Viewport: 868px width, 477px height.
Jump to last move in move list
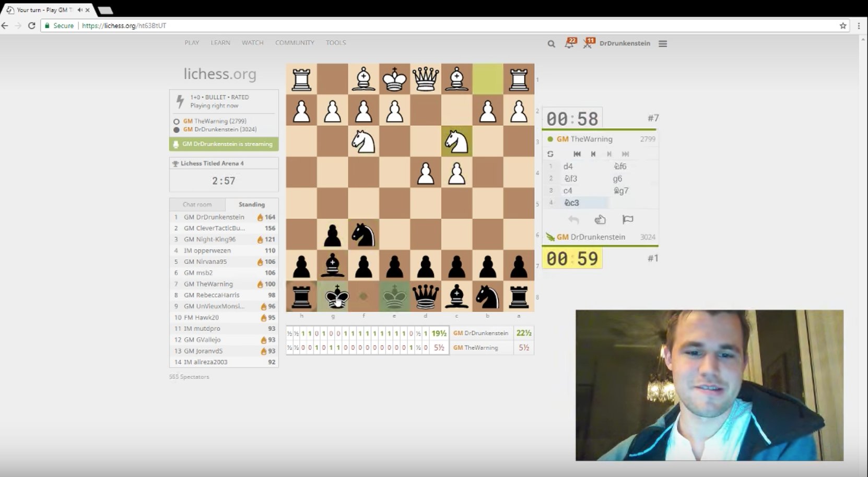tap(625, 154)
